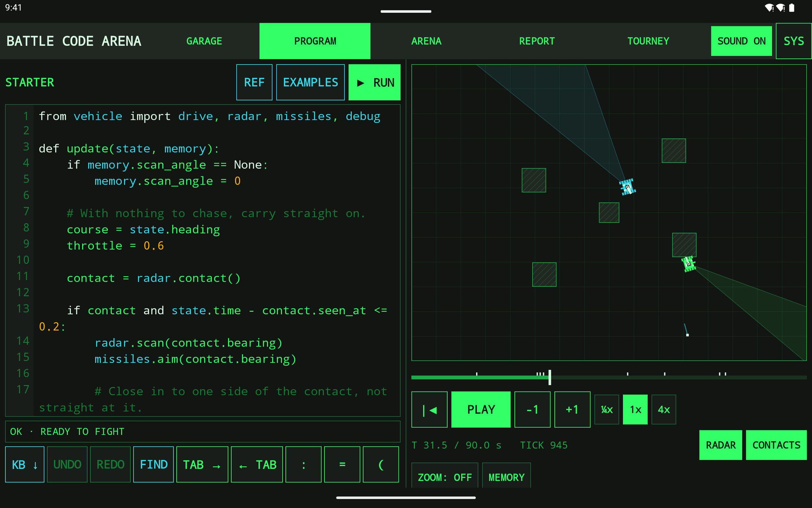Indent with the TAB right-arrow key
The height and width of the screenshot is (508, 812).
pos(202,464)
